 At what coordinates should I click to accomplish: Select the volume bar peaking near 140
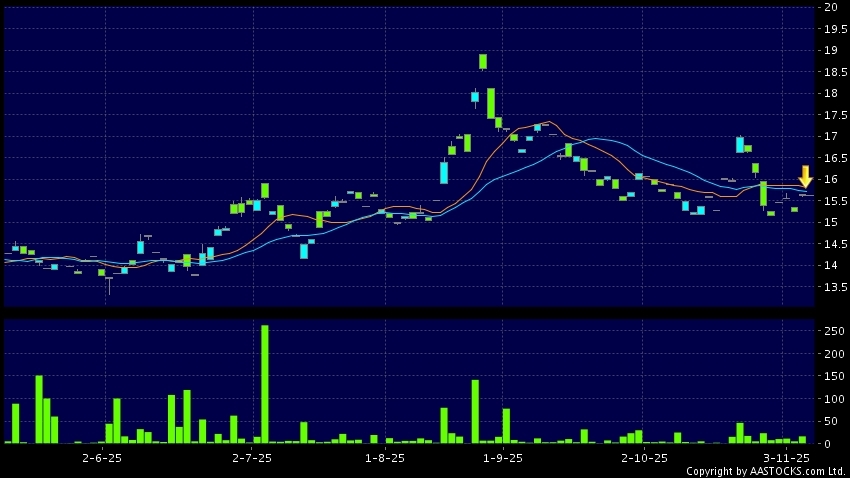pos(475,411)
